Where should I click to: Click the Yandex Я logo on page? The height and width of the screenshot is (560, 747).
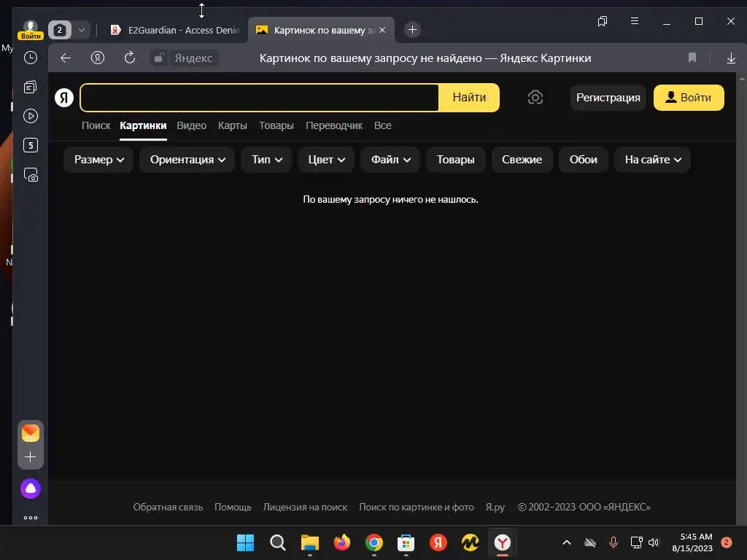(x=64, y=98)
